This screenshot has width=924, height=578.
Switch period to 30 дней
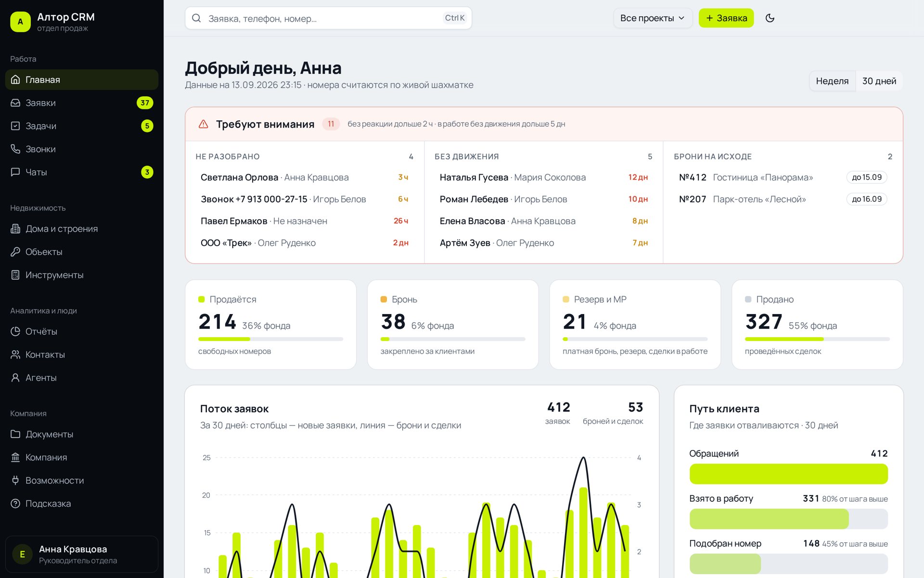[x=879, y=81]
